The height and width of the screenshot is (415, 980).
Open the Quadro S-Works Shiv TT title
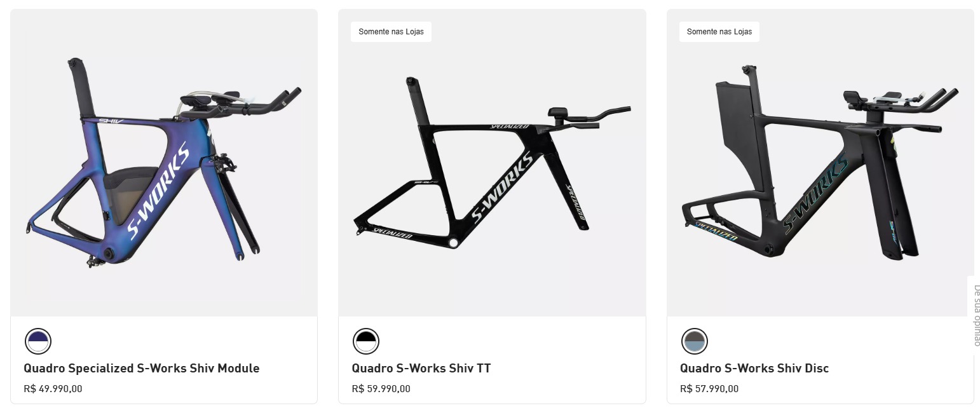(421, 369)
